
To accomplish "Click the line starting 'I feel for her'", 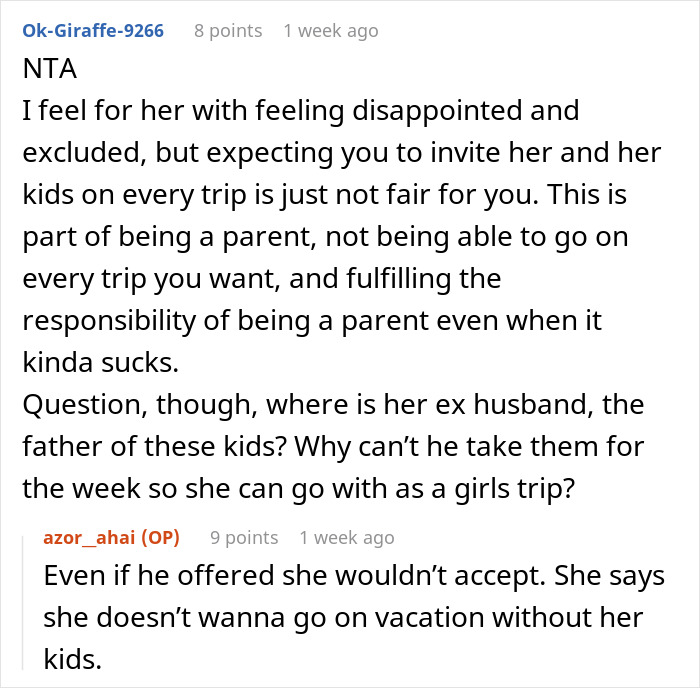I will pos(300,108).
